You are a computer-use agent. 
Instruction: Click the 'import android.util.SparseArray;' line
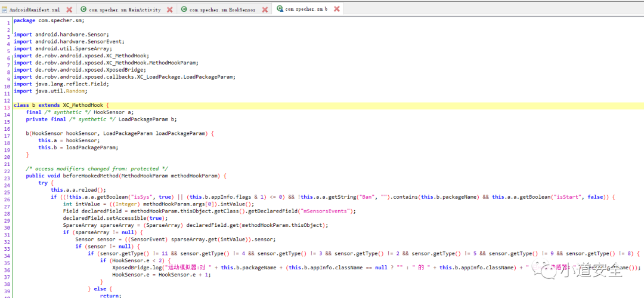click(x=63, y=48)
